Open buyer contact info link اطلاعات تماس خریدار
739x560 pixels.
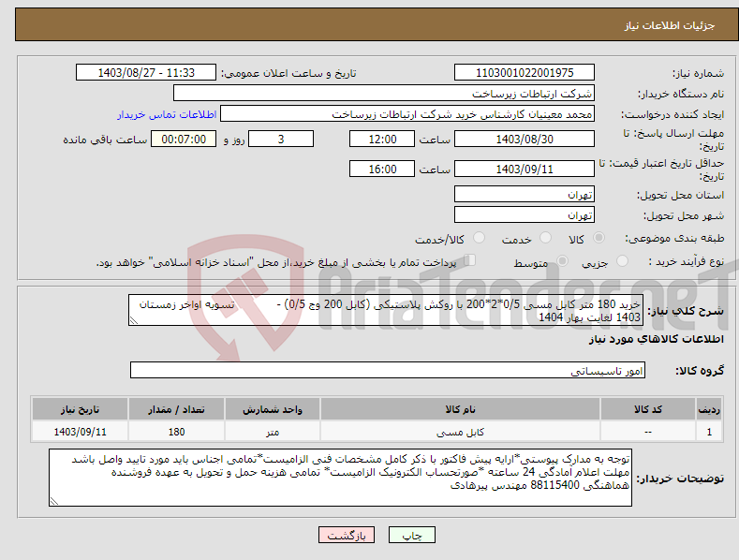point(167,114)
